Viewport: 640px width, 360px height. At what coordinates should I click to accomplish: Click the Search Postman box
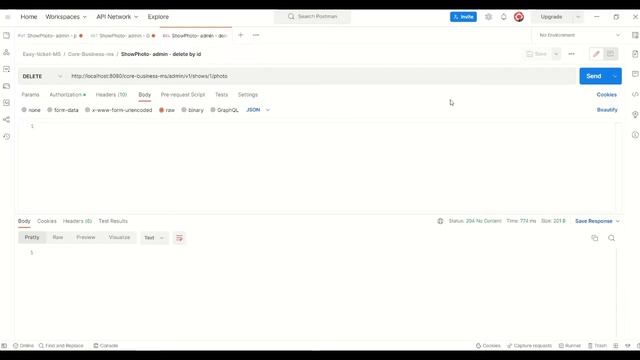tap(312, 17)
